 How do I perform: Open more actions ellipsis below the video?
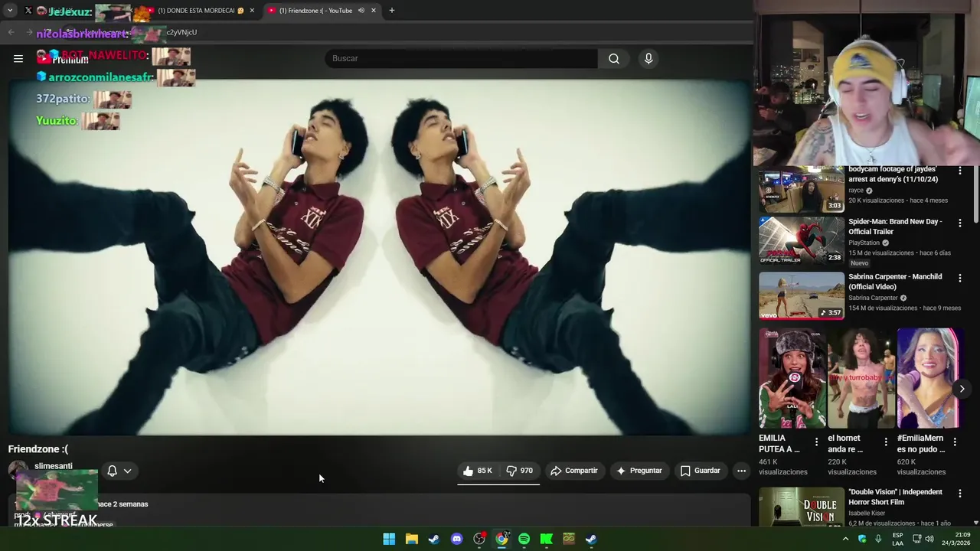pos(741,471)
